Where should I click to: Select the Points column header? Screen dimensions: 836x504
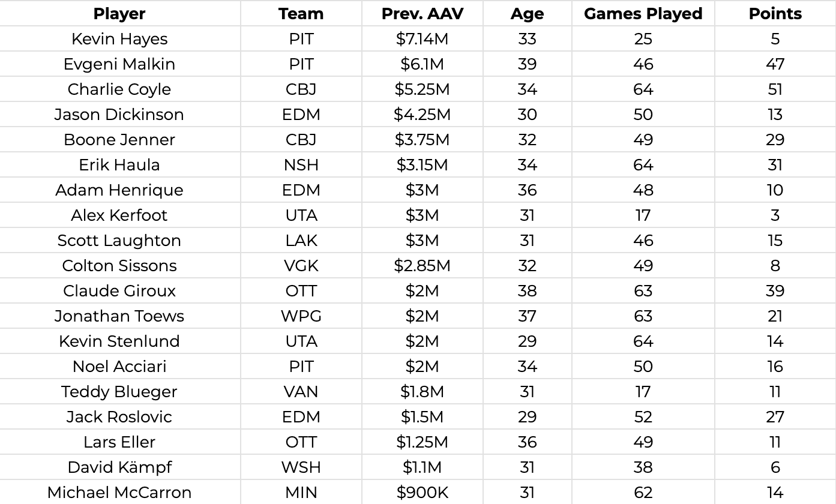click(x=775, y=14)
